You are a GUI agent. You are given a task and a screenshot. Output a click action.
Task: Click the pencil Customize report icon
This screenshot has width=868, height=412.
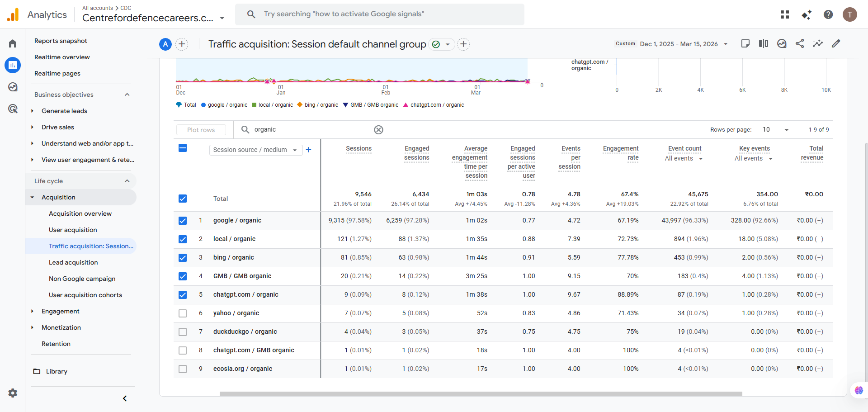(x=836, y=43)
